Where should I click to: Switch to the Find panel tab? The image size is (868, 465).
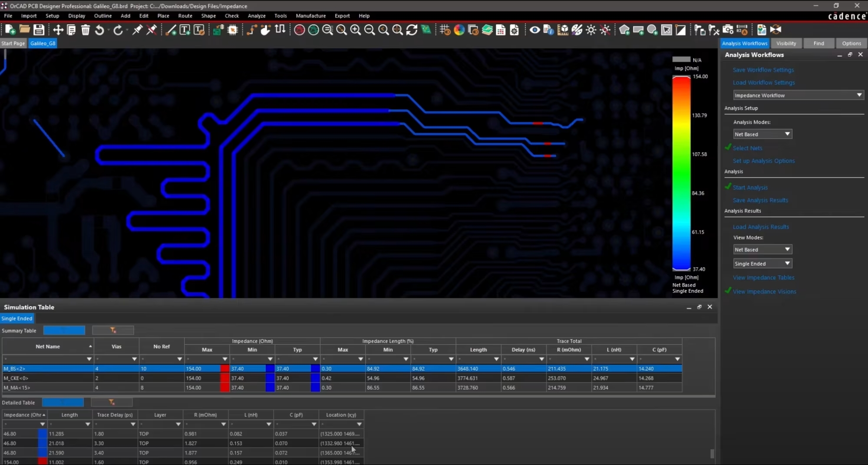click(818, 43)
